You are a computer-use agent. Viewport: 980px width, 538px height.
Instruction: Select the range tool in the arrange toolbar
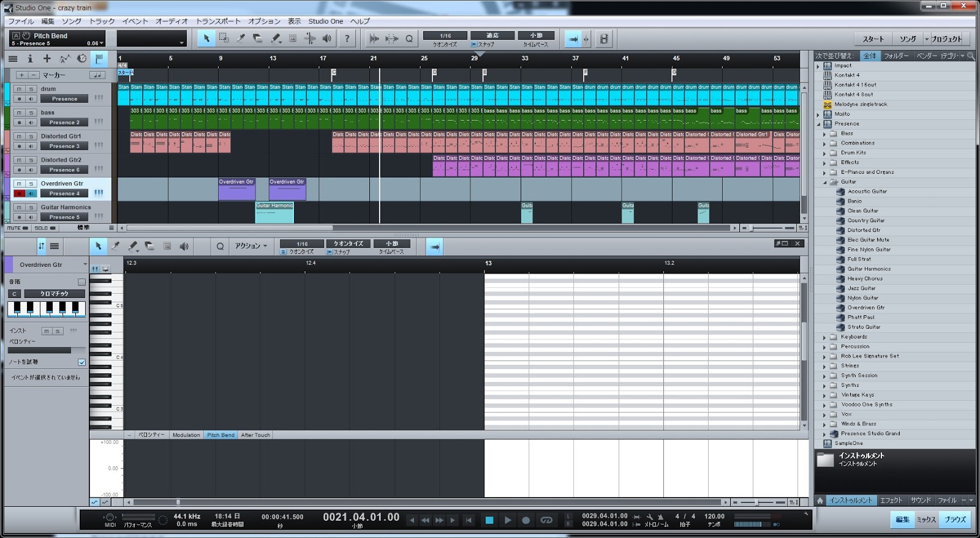click(224, 39)
